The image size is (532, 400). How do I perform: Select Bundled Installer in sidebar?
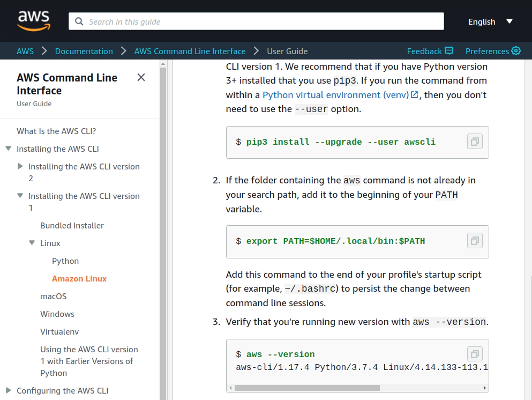(72, 225)
